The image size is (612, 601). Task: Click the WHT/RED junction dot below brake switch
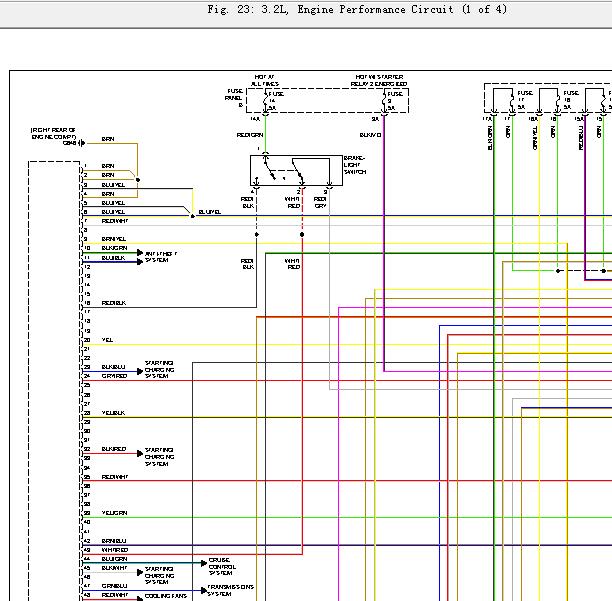point(302,235)
